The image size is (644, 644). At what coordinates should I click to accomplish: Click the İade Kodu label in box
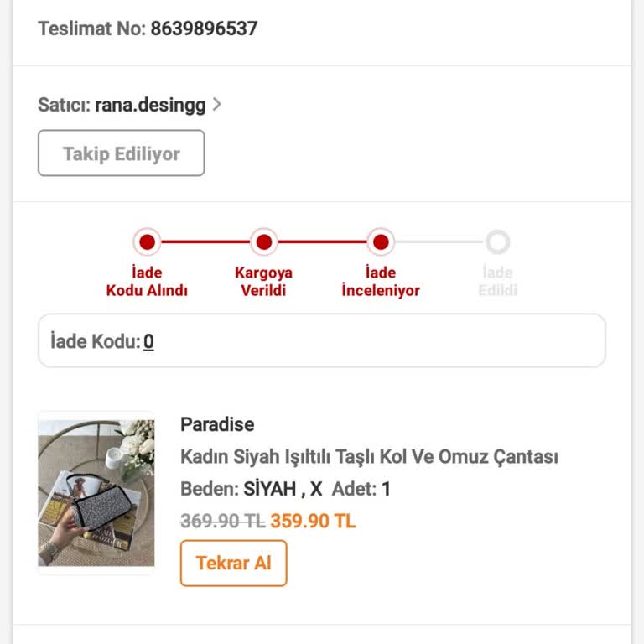tap(95, 341)
